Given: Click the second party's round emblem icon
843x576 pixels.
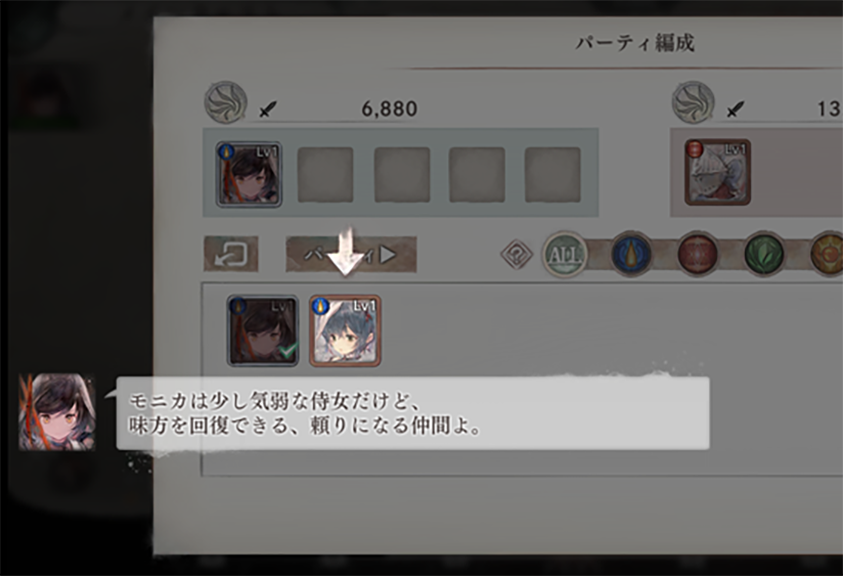Looking at the screenshot, I should click(694, 102).
